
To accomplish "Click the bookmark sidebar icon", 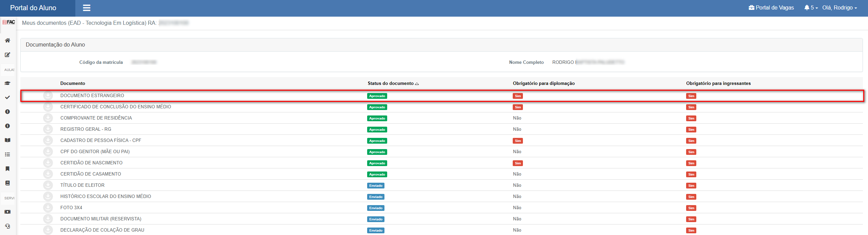I will [7, 169].
